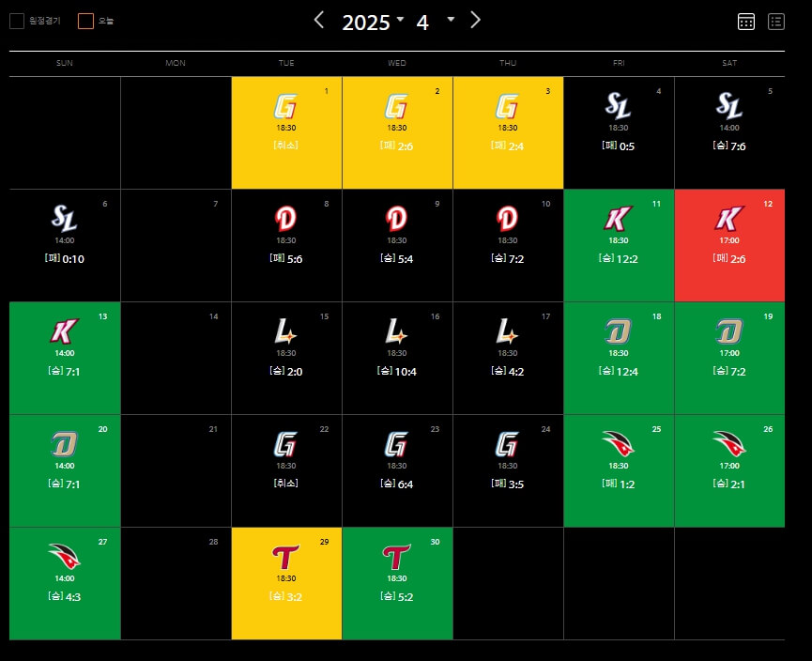
Task: Open the month 4 dropdown
Action: (436, 23)
